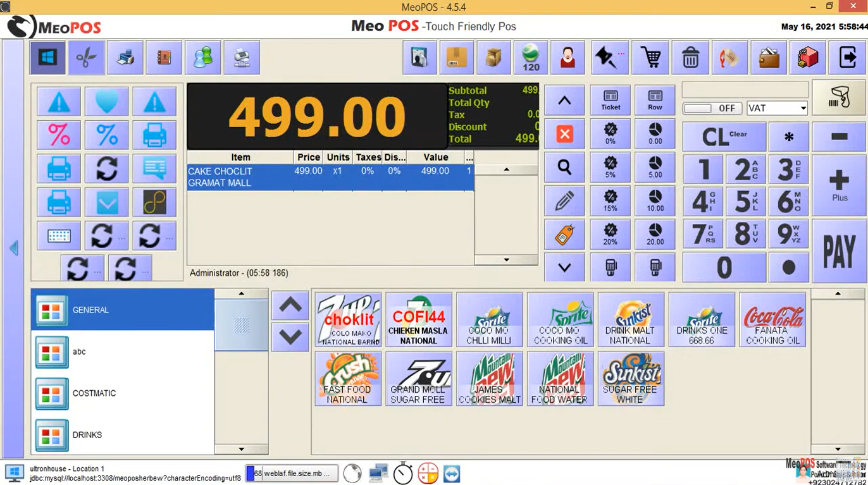Toggle the OFF switch next to VAT
Viewport: 868px width, 485px height.
pyautogui.click(x=712, y=108)
